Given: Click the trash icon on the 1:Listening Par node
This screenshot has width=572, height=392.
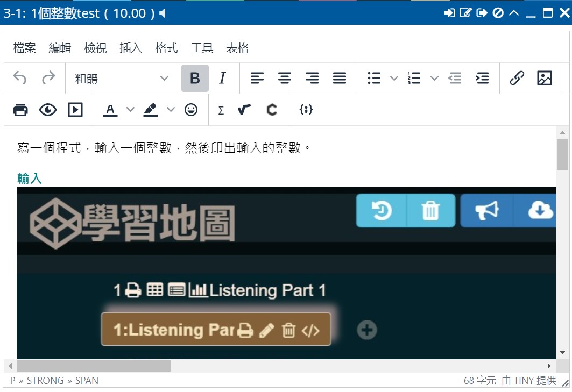Looking at the screenshot, I should (x=288, y=330).
